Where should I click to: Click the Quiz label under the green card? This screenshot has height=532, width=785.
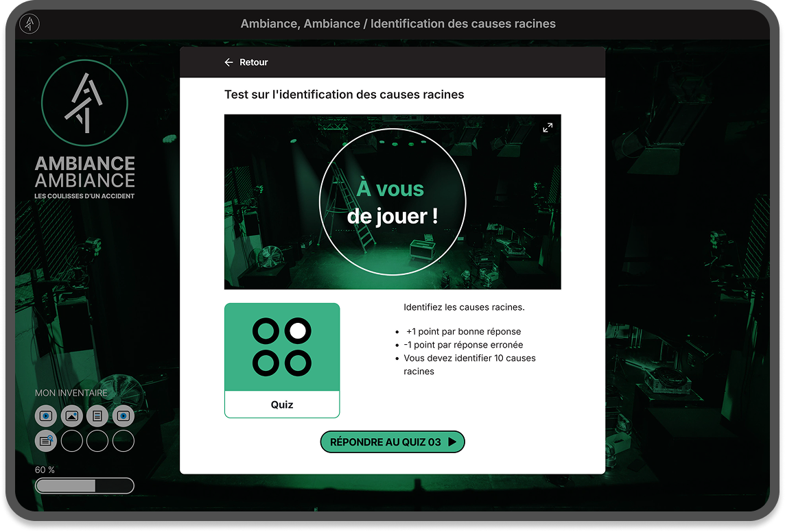coord(282,404)
